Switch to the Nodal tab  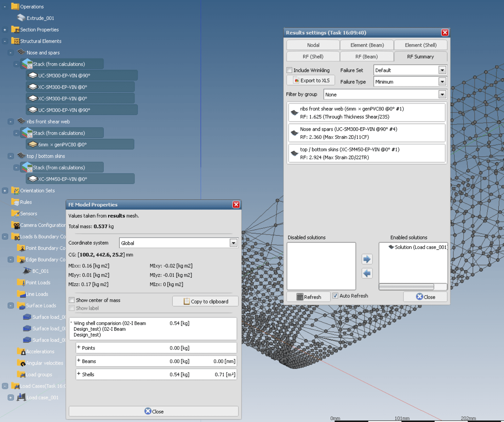point(313,45)
